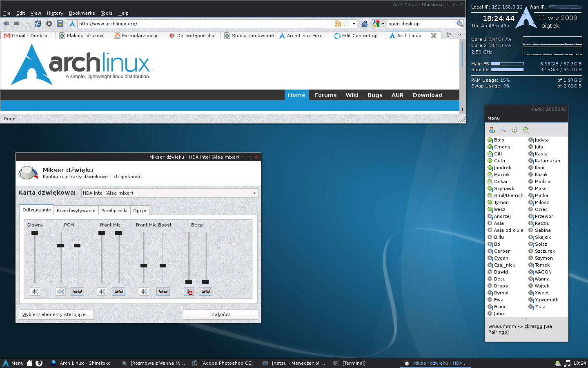Click the Download link on Arch Linux page

click(x=428, y=95)
